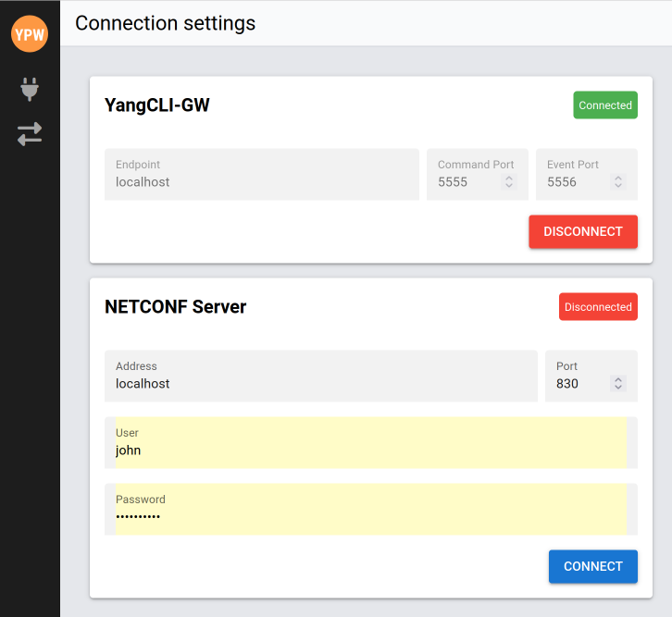Open the plug connection settings icon

point(30,90)
